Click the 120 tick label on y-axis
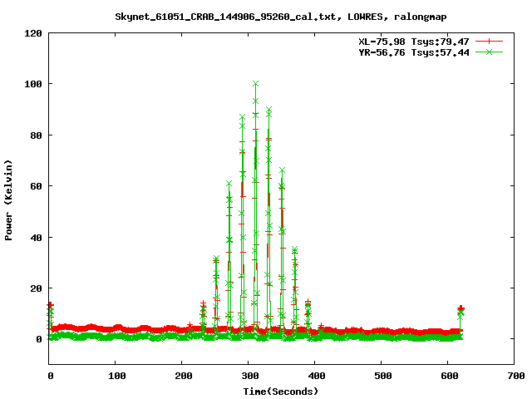Image resolution: width=532 pixels, height=399 pixels. [34, 33]
